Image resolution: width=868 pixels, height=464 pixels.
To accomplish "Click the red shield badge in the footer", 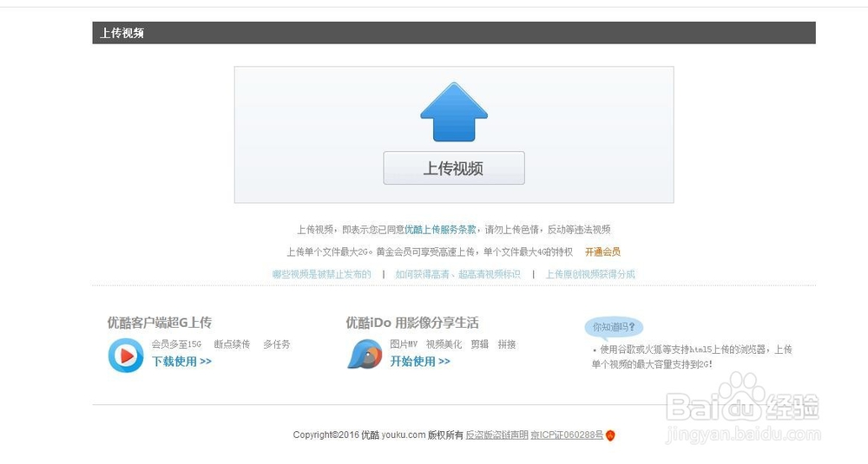I will coord(610,435).
